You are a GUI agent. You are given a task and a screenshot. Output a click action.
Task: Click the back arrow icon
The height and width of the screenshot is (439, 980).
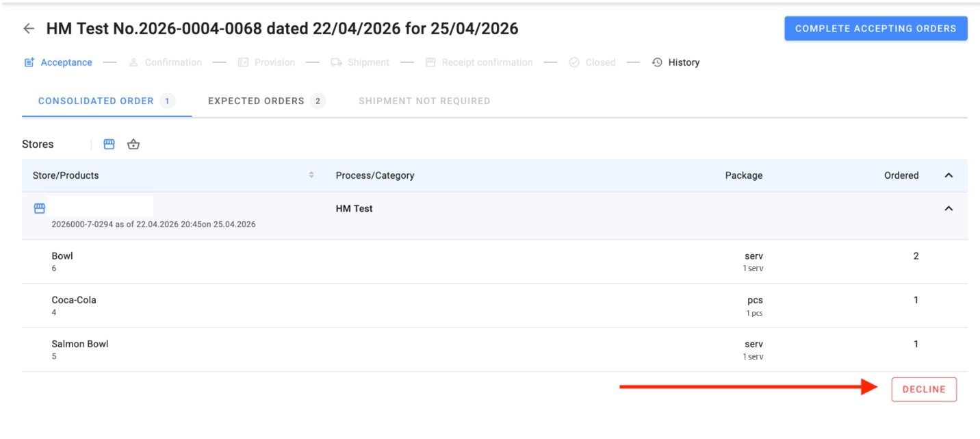[x=28, y=29]
